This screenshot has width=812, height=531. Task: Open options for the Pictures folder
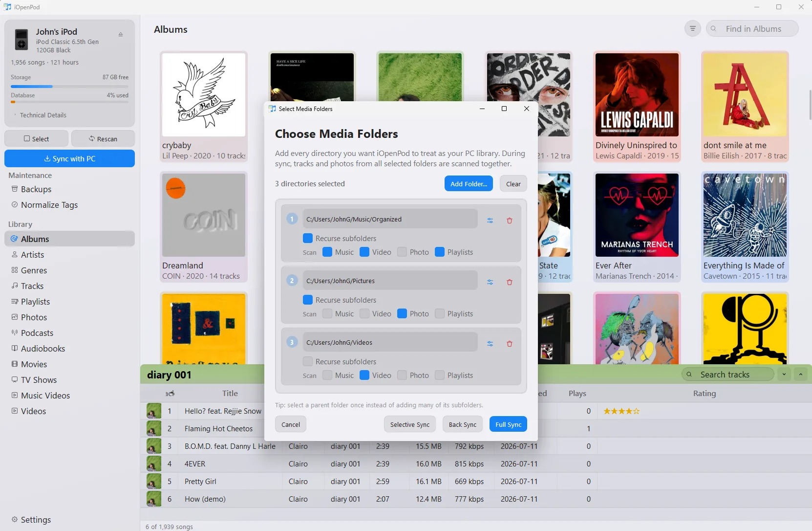(490, 282)
